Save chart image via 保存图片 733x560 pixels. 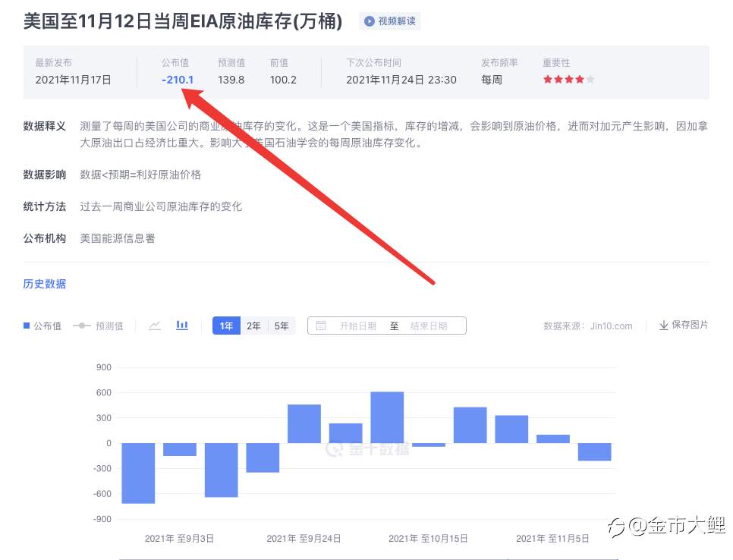[684, 325]
